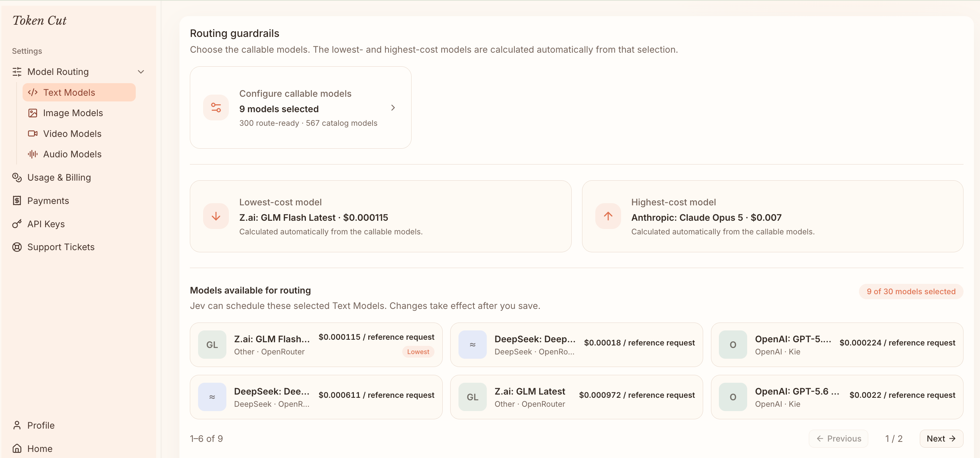This screenshot has height=458, width=980.
Task: Click the Video Models camera icon
Action: (x=33, y=133)
